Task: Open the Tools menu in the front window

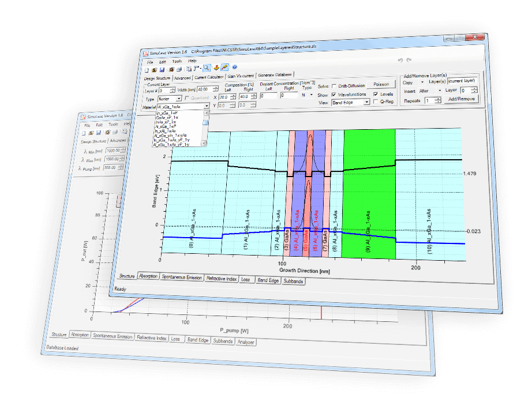Action: [177, 61]
